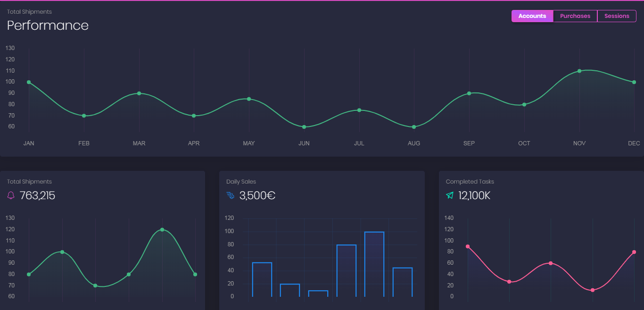Viewport: 644px width, 310px height.
Task: Click the JUL data point on the Performance chart
Action: 359,110
